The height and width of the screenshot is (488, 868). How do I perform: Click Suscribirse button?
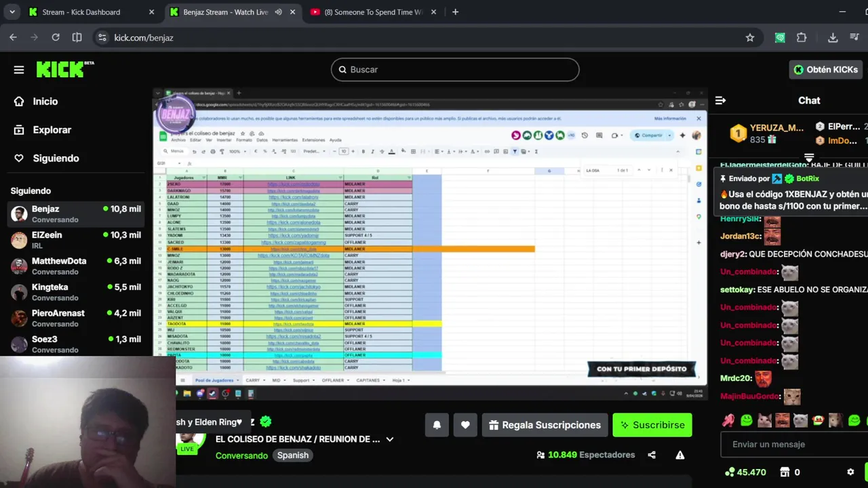coord(652,425)
